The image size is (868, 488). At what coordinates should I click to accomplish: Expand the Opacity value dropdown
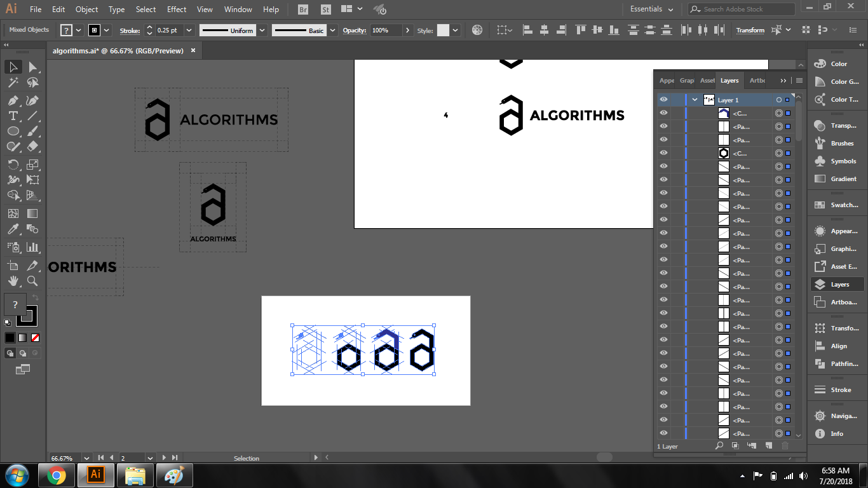point(407,30)
